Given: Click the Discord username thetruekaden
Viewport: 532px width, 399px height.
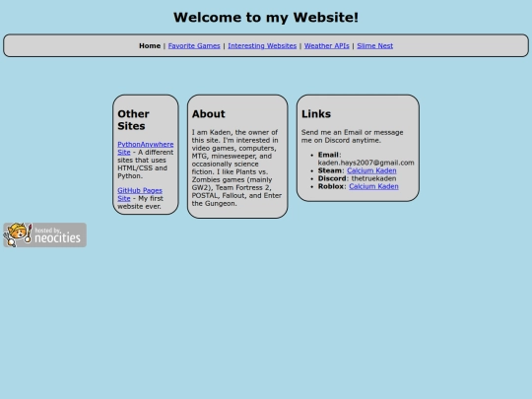Looking at the screenshot, I should 373,178.
